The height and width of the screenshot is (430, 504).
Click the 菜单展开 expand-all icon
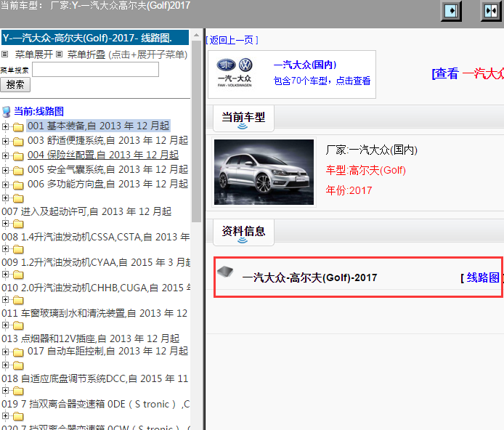4,54
